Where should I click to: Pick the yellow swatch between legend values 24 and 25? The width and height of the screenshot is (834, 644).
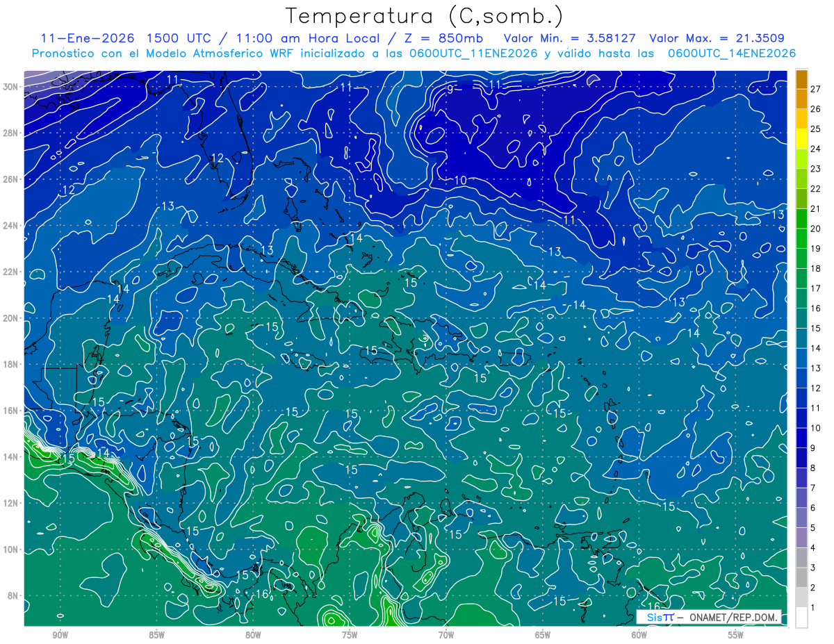[802, 140]
